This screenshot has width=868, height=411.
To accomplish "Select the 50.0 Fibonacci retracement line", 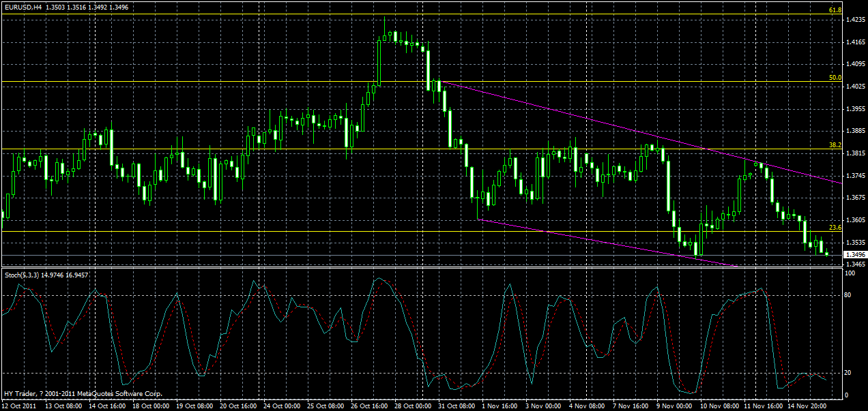I will click(x=409, y=82).
